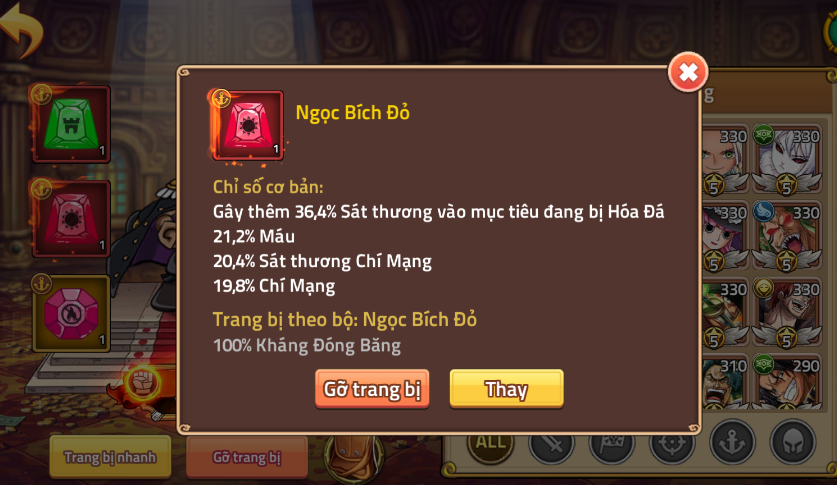Click the Gỡ trang bị button in dialog
The width and height of the screenshot is (837, 485).
(x=372, y=389)
